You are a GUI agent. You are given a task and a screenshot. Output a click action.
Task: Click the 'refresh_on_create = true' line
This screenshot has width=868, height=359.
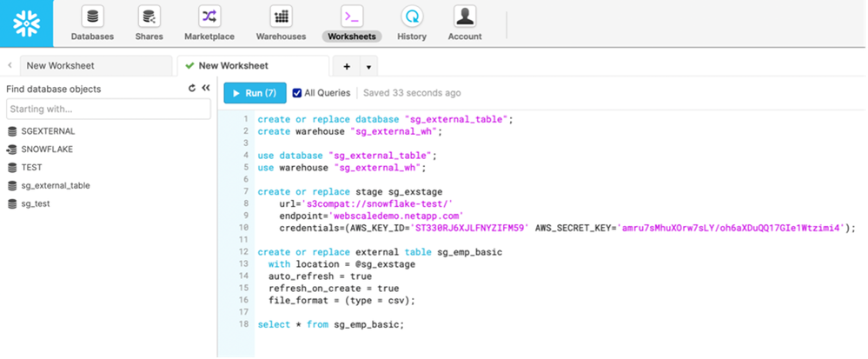click(334, 288)
